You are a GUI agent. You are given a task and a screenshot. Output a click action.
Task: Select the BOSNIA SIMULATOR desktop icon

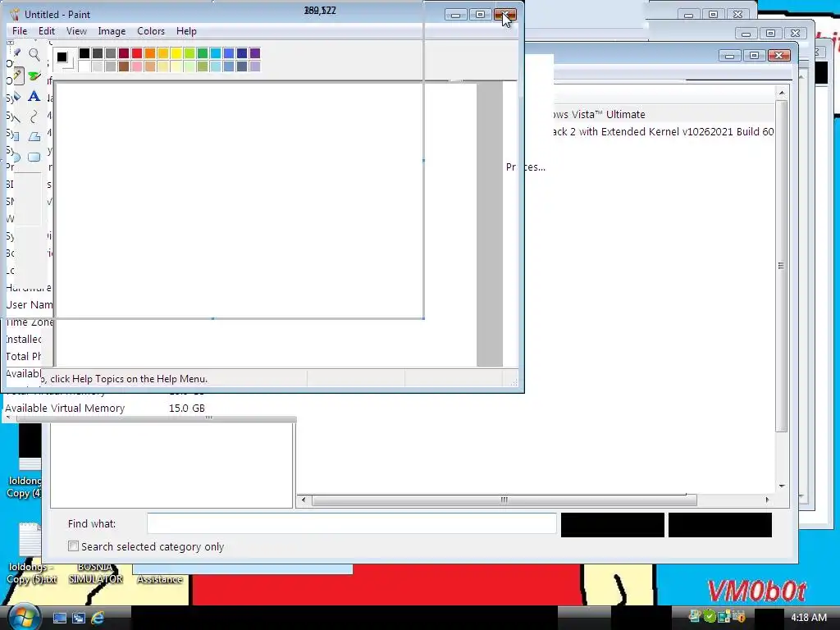click(95, 573)
